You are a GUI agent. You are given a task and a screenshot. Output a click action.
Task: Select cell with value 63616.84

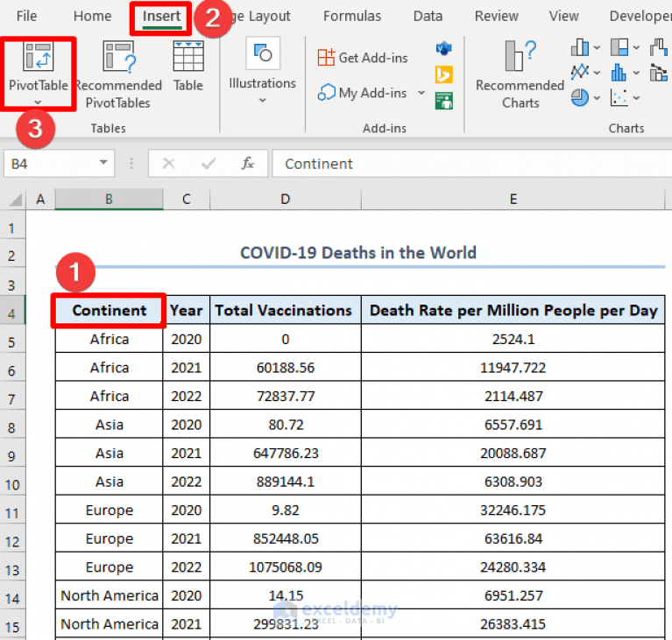pyautogui.click(x=513, y=538)
